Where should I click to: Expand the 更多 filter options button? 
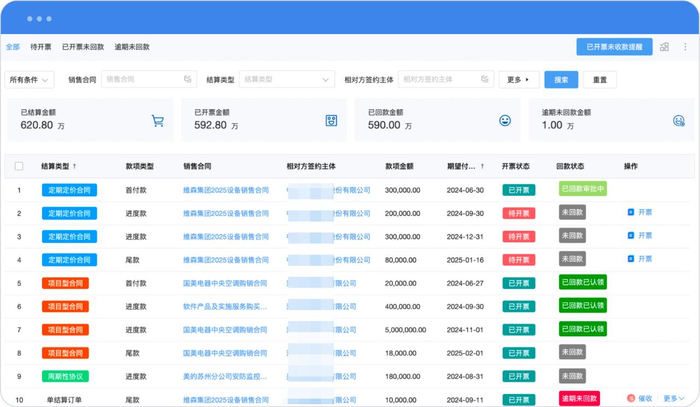coord(518,79)
